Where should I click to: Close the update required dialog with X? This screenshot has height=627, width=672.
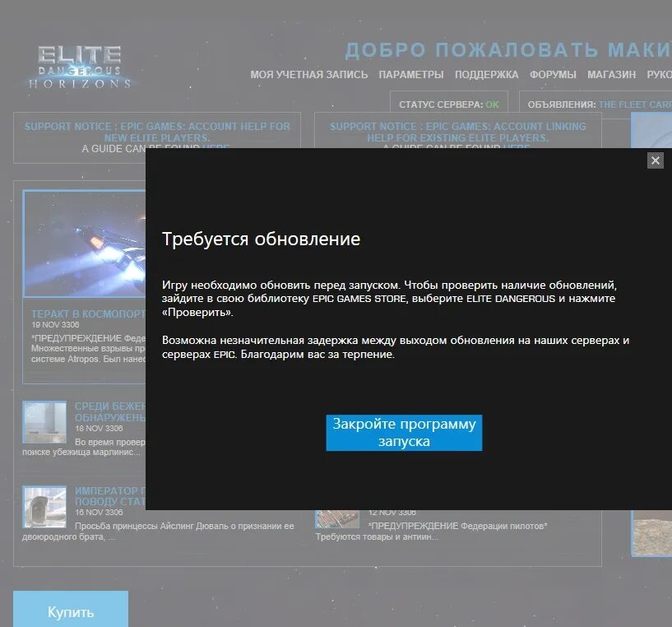point(656,160)
